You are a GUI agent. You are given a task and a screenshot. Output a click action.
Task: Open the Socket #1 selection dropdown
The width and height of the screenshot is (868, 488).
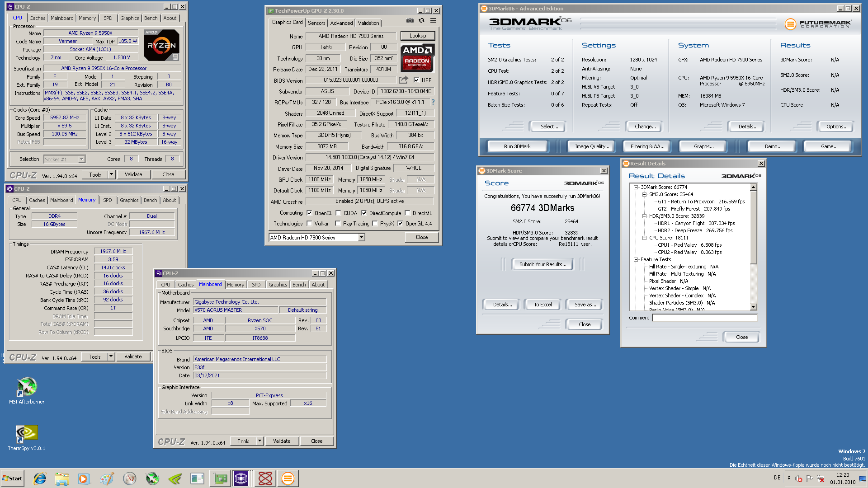[81, 159]
